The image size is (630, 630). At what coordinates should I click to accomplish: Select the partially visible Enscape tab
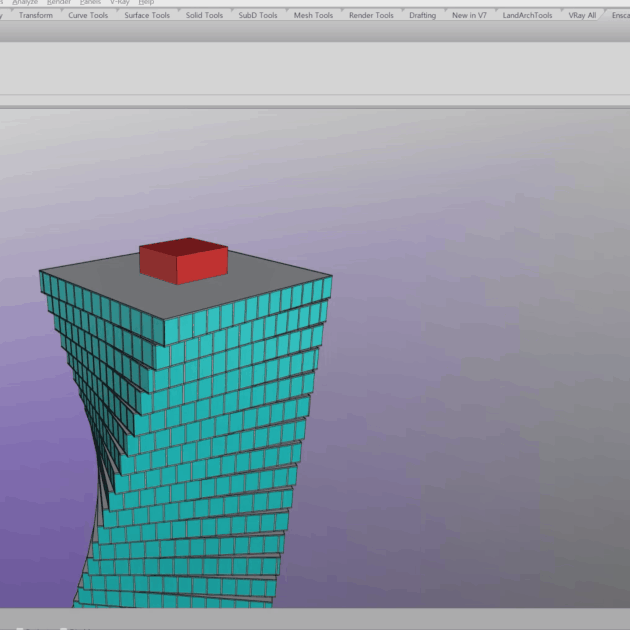click(x=620, y=16)
